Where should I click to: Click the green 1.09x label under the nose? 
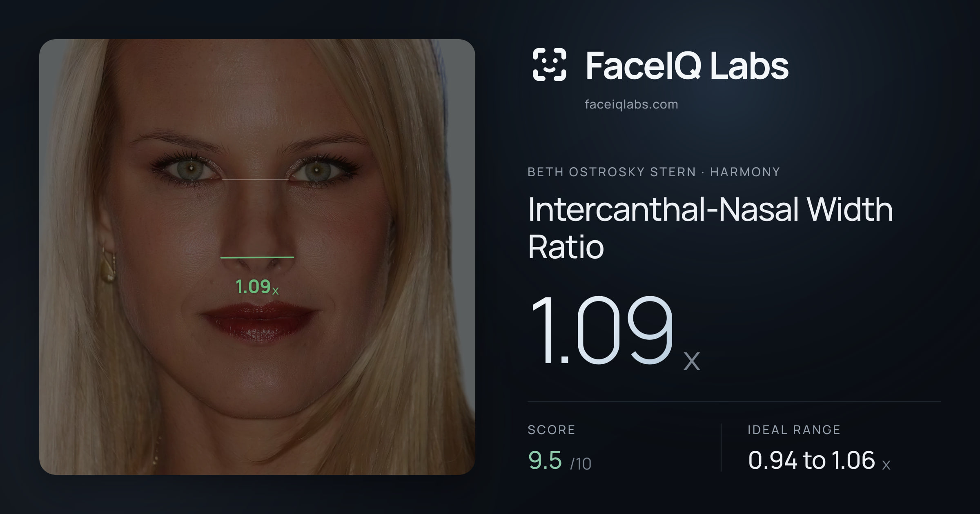(x=257, y=286)
